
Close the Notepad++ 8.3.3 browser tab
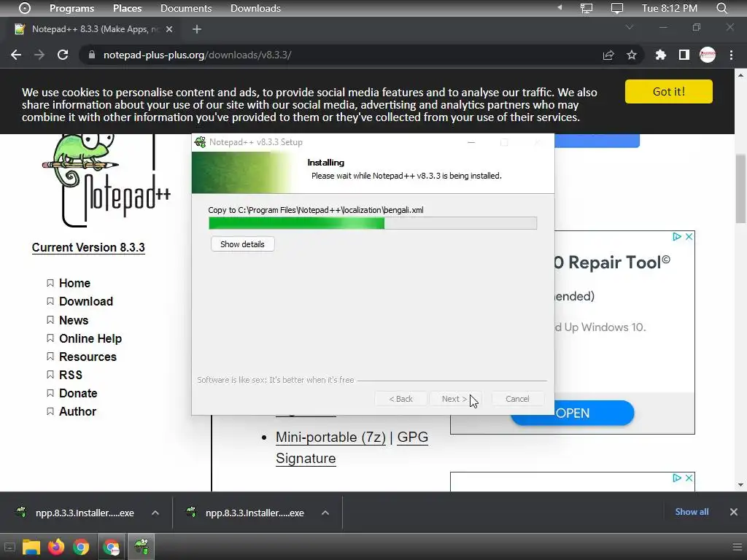169,29
